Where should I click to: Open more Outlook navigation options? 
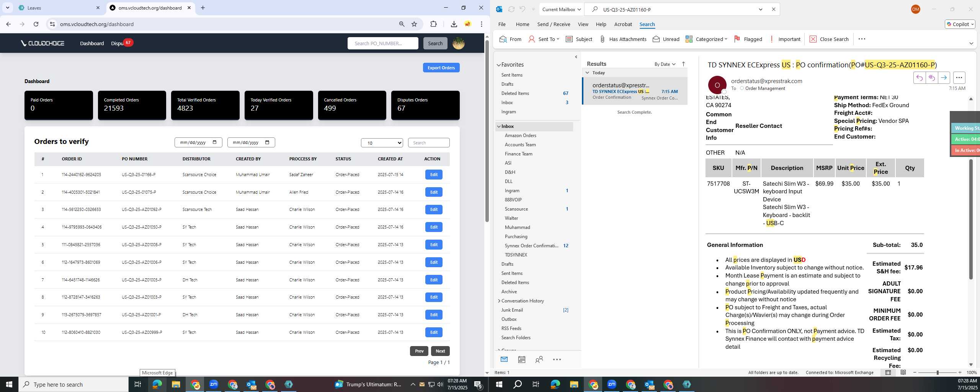[557, 359]
